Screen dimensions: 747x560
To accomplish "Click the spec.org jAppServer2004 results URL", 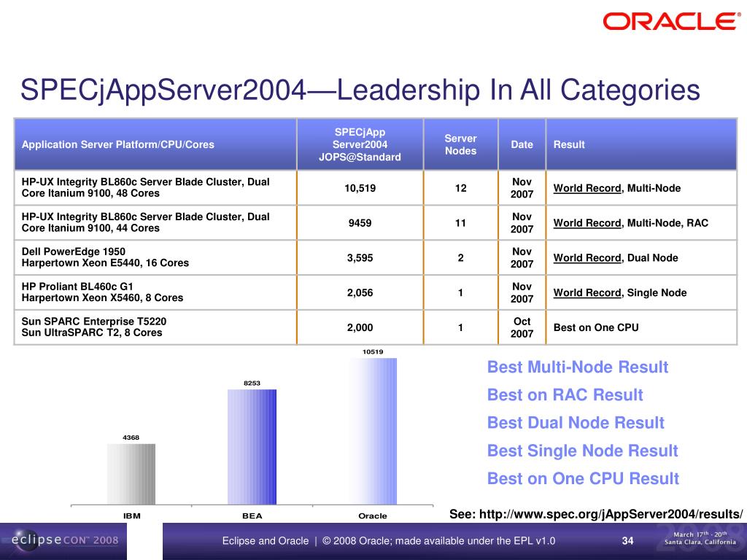I will point(611,514).
